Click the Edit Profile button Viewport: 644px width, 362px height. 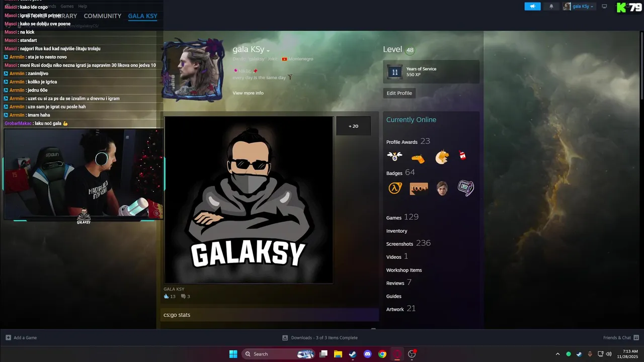pyautogui.click(x=399, y=93)
